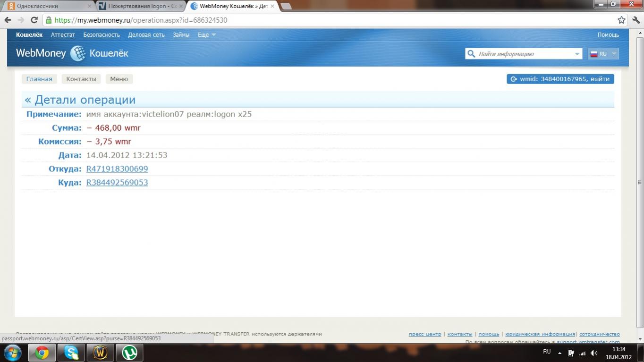Click the WebMoney Кошелёк logo
The width and height of the screenshot is (644, 362).
point(72,53)
